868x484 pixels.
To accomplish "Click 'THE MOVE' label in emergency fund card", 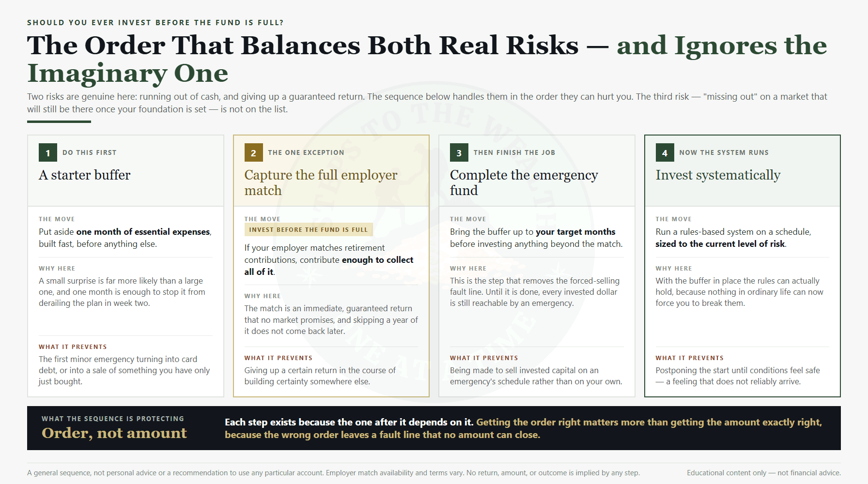I will pyautogui.click(x=468, y=219).
